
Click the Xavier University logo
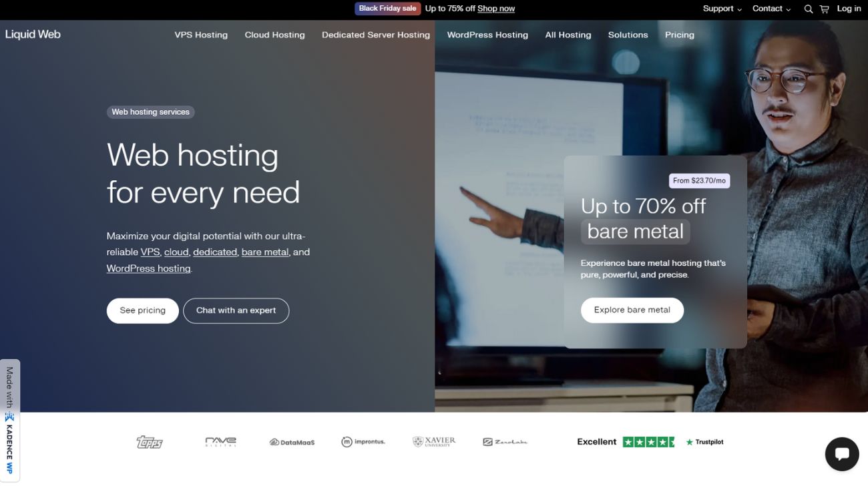[x=434, y=442]
